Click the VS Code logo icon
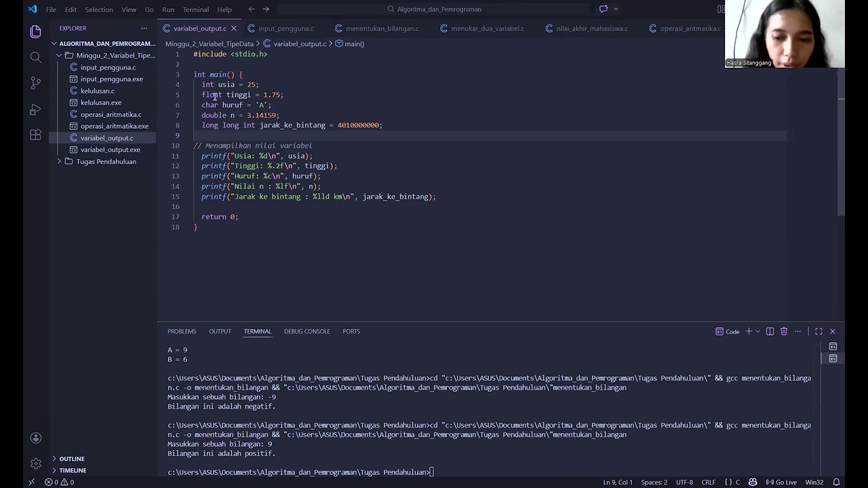Screen dimensions: 868x488 tap(33, 9)
